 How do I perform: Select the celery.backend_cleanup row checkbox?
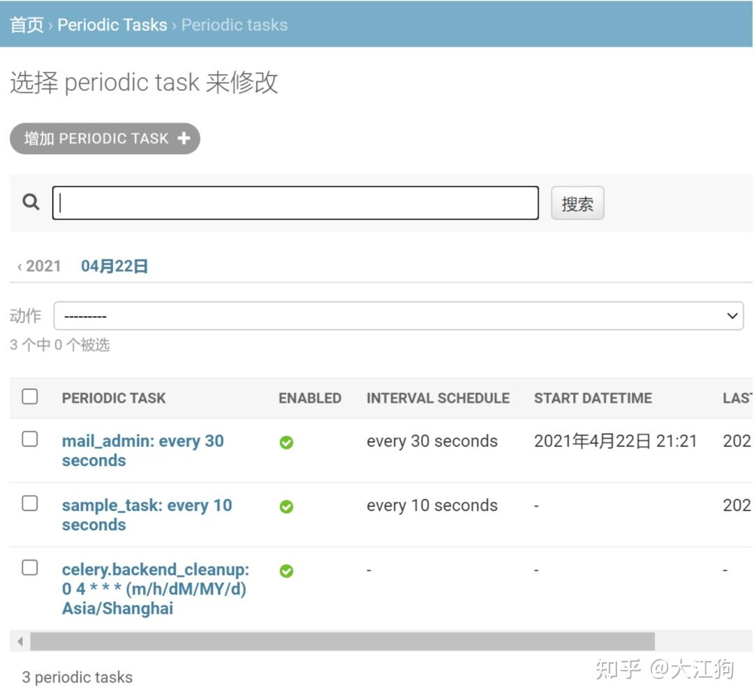tap(29, 568)
